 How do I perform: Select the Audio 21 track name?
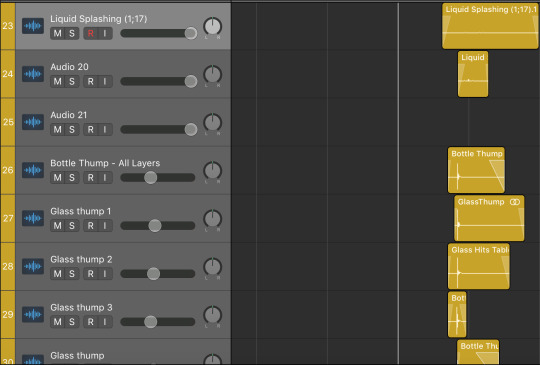coord(69,115)
